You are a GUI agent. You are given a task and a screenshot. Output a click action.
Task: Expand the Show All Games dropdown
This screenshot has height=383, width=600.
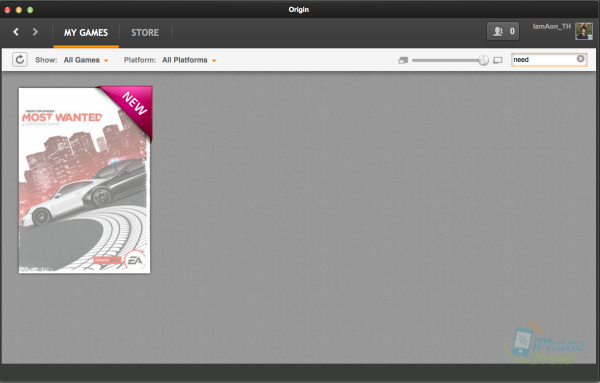click(86, 60)
